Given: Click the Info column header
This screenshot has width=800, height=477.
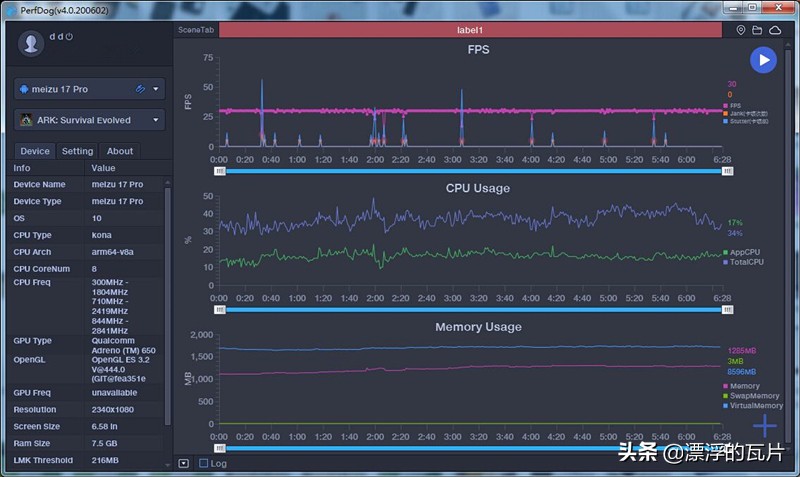Looking at the screenshot, I should tap(21, 168).
